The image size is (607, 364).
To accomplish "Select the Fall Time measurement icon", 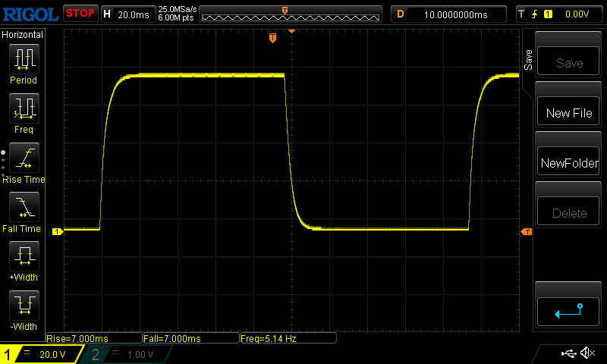I will [x=24, y=207].
